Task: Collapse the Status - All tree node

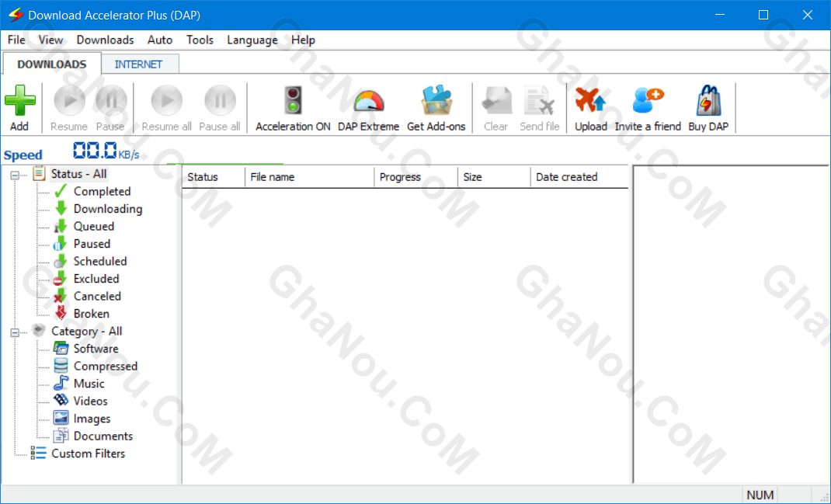Action: pyautogui.click(x=15, y=175)
